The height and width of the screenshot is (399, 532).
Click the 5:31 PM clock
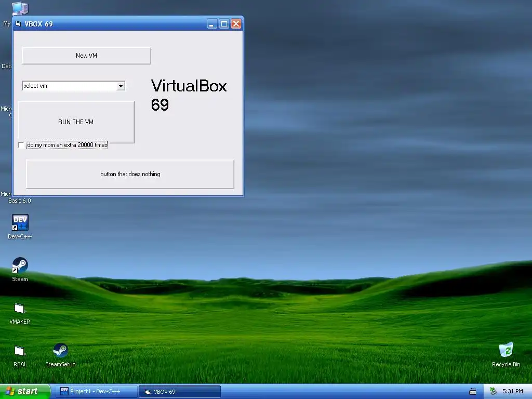tap(513, 392)
